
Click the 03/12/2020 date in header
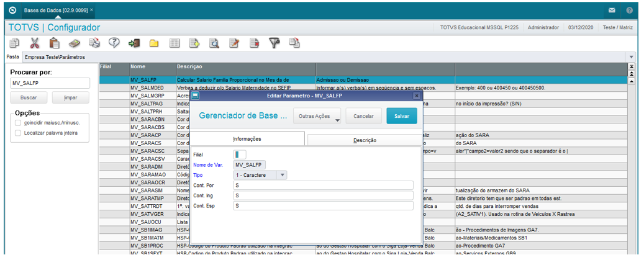(581, 27)
